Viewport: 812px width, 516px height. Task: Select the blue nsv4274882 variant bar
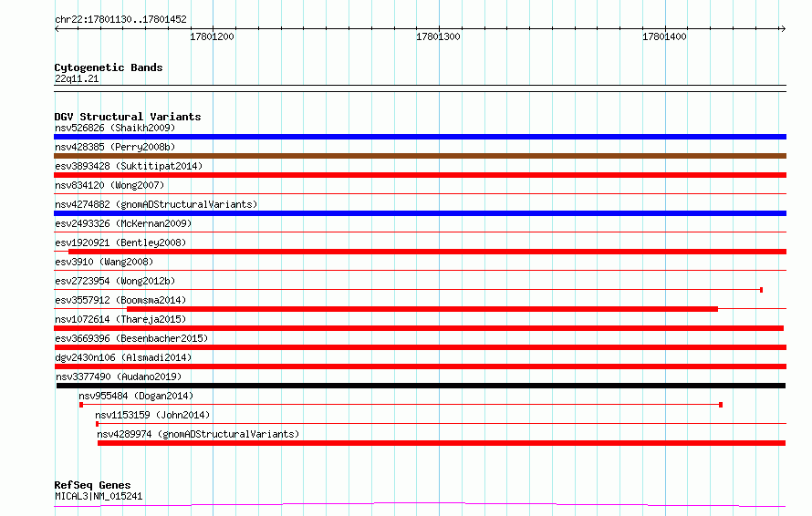420,213
